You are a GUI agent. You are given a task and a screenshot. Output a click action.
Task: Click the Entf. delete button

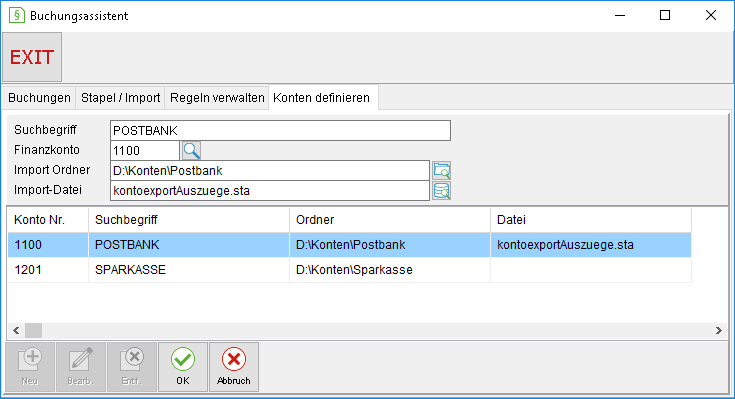132,367
